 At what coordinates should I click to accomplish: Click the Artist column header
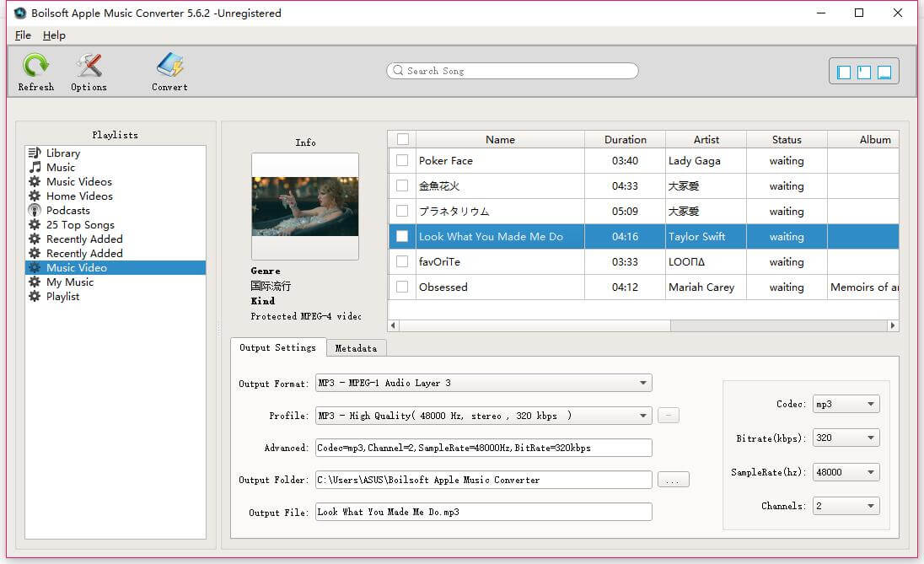706,139
